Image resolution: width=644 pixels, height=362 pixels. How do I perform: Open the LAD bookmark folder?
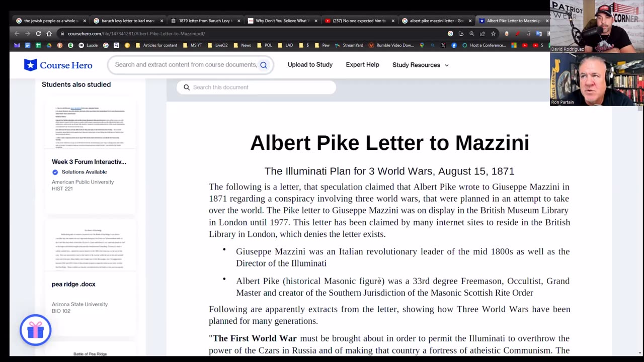click(285, 45)
